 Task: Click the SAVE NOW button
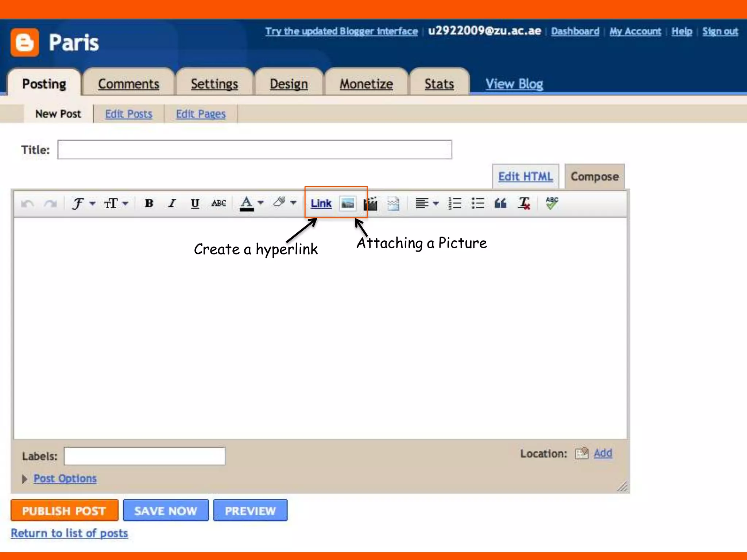[166, 510]
